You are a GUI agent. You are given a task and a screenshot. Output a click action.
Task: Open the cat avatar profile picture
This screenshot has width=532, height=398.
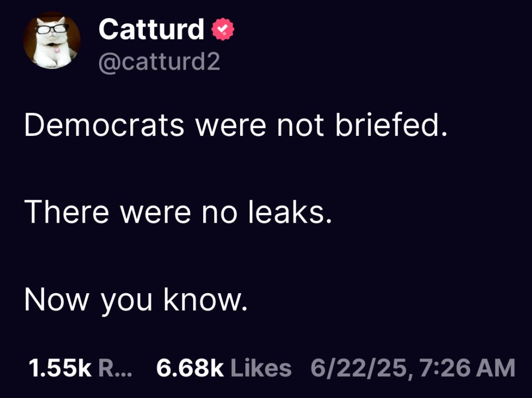click(x=52, y=40)
